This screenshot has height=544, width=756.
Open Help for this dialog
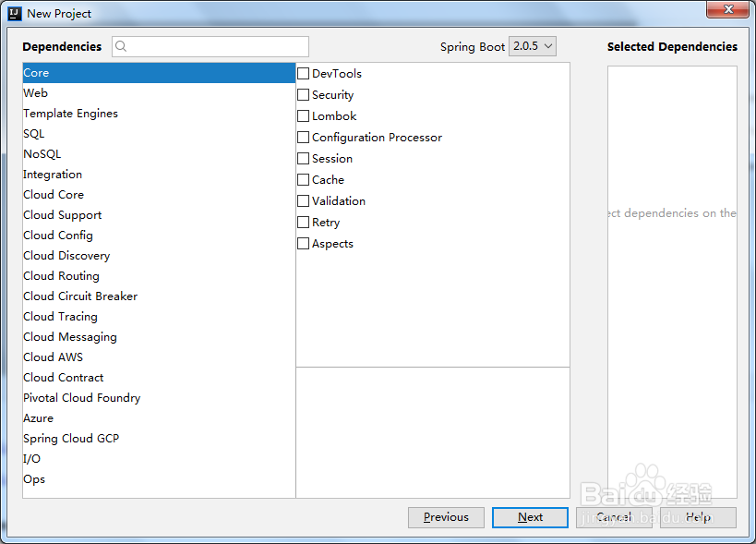coord(698,517)
